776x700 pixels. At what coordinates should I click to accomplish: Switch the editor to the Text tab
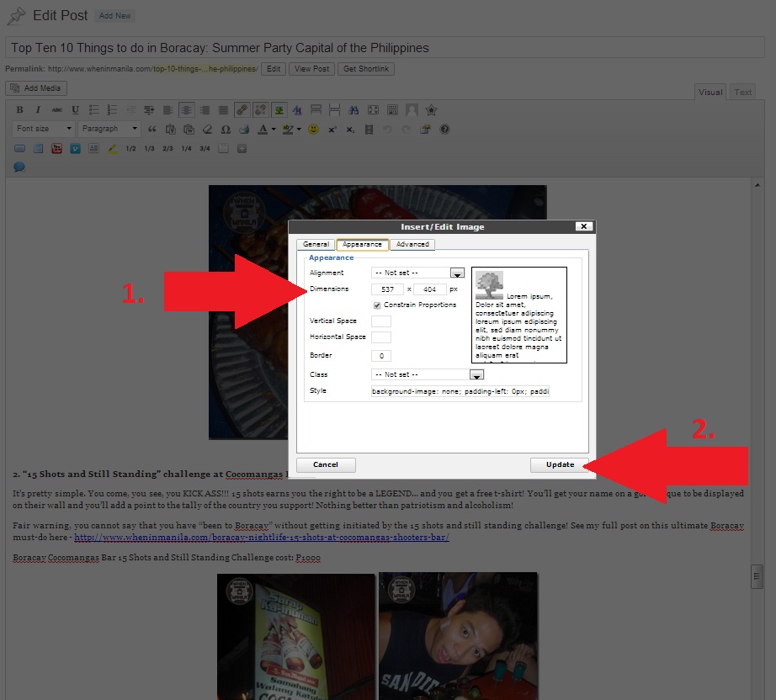[x=742, y=92]
